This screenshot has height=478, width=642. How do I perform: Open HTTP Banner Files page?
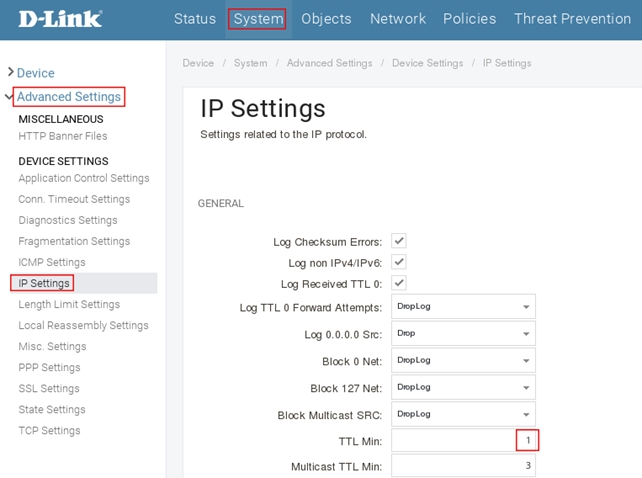(x=63, y=136)
